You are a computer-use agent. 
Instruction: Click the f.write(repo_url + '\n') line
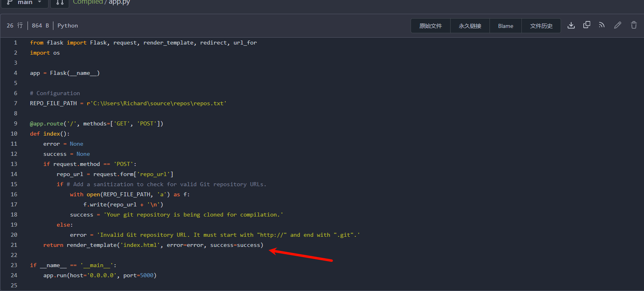coord(123,204)
